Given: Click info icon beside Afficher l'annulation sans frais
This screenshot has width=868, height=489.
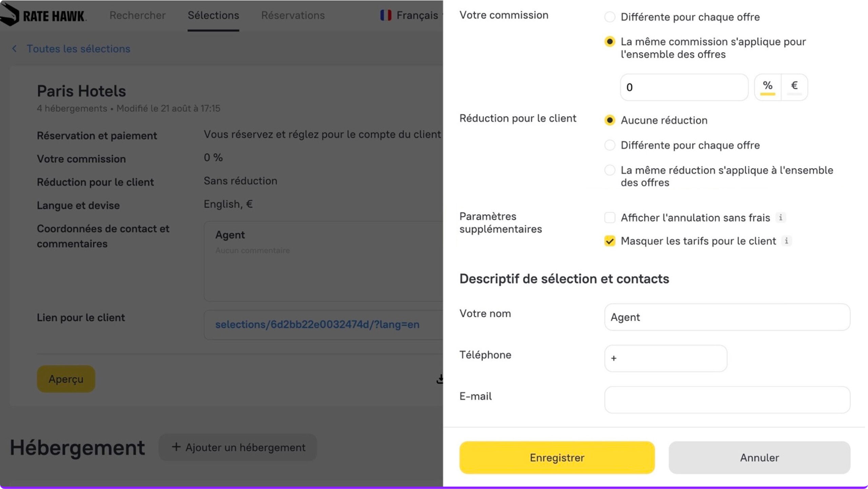Looking at the screenshot, I should pyautogui.click(x=781, y=217).
